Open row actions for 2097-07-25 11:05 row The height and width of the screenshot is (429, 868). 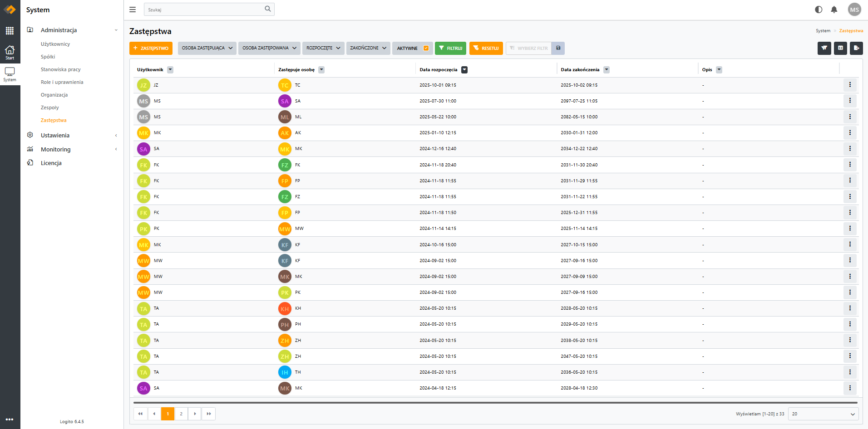850,101
